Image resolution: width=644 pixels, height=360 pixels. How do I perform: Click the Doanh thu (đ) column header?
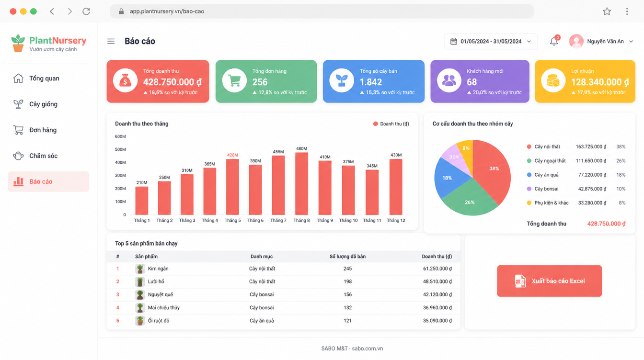[x=437, y=257]
